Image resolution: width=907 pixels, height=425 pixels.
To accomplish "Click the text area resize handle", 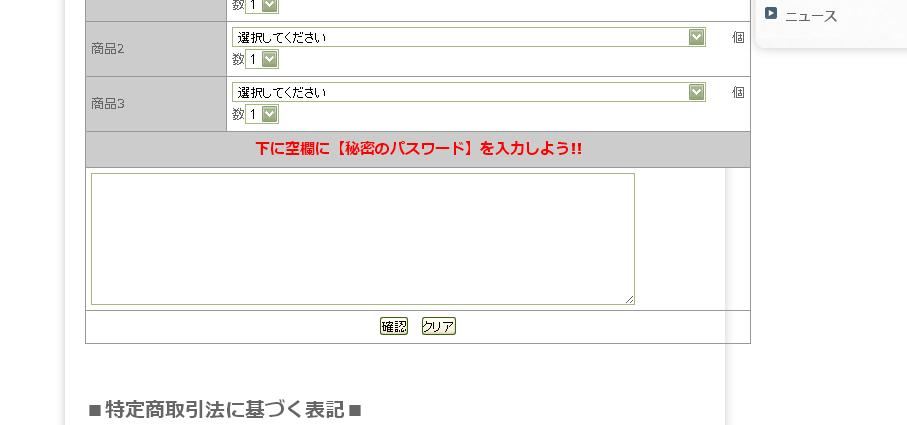I will click(629, 299).
